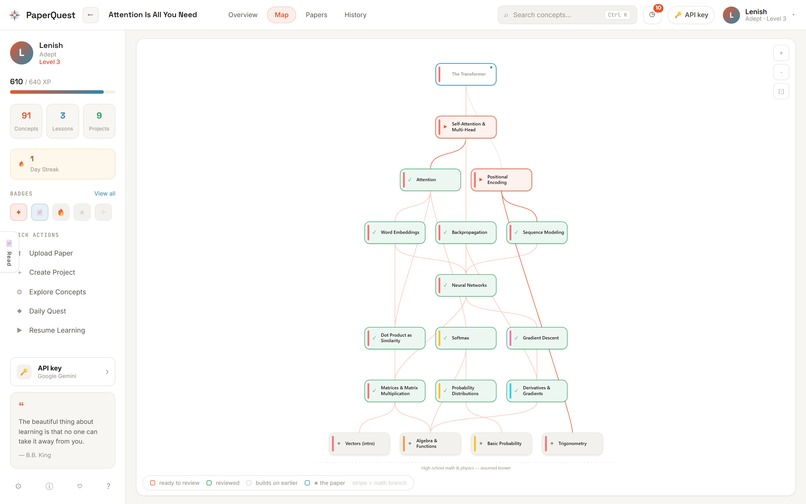Select the Probability Distributions node
806x504 pixels.
tap(466, 390)
